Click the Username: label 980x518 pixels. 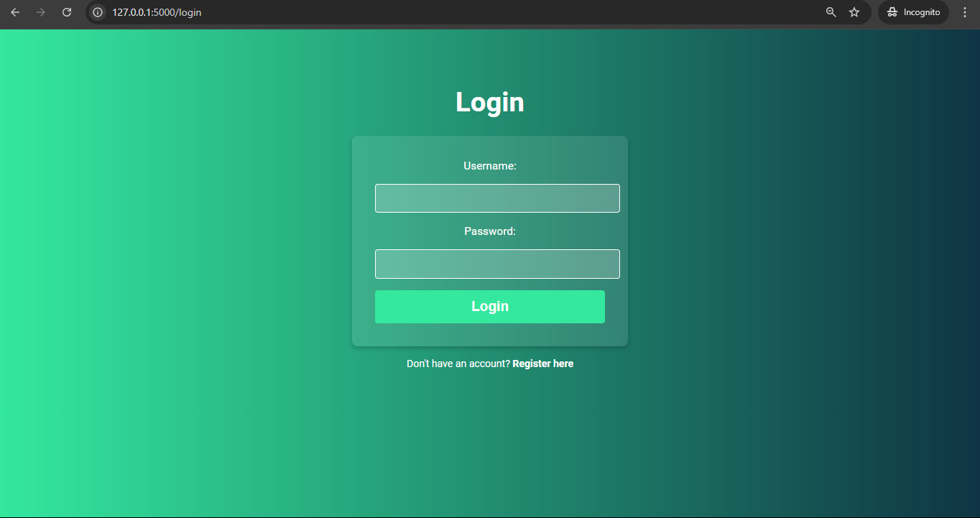(x=490, y=166)
